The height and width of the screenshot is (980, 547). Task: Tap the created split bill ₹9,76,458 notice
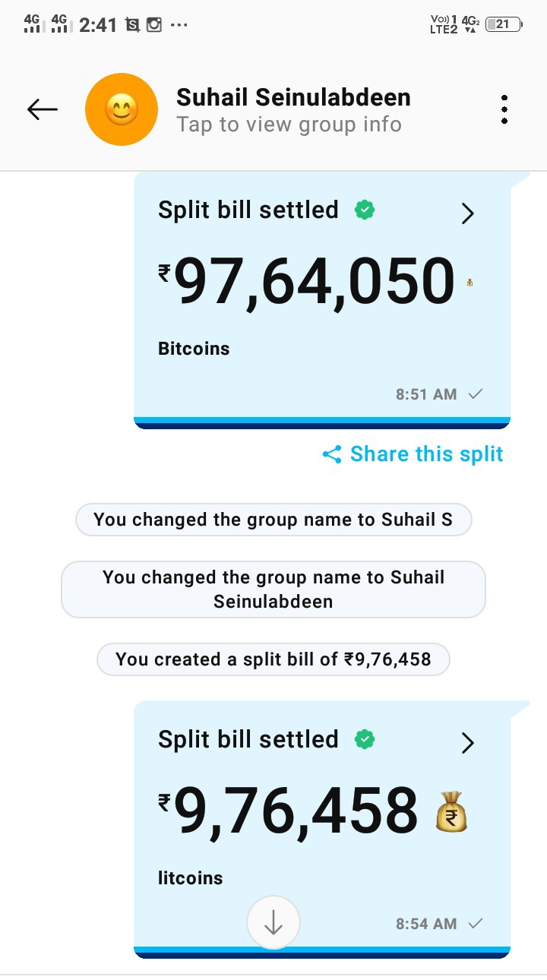click(273, 659)
